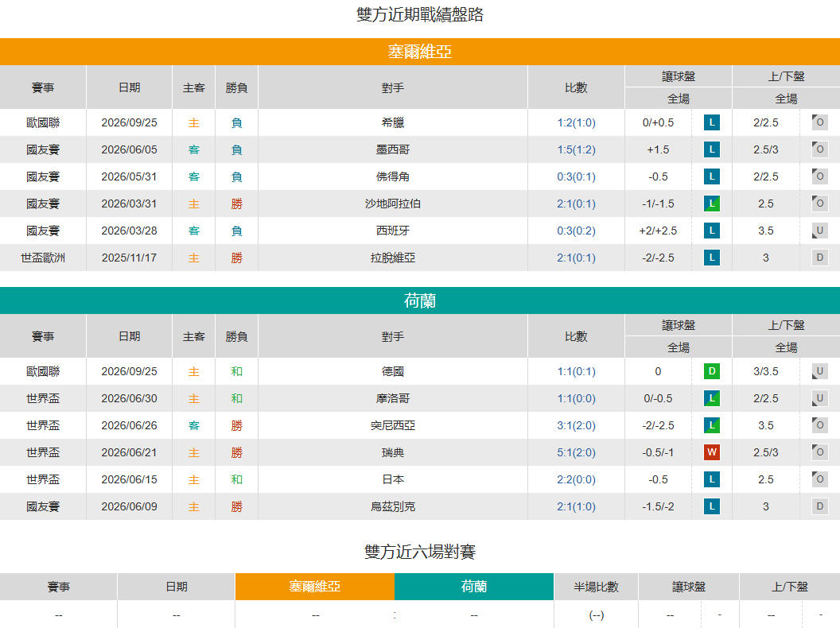The height and width of the screenshot is (628, 840).
Task: Click the L handicap badge in 希臘 row
Action: point(711,122)
